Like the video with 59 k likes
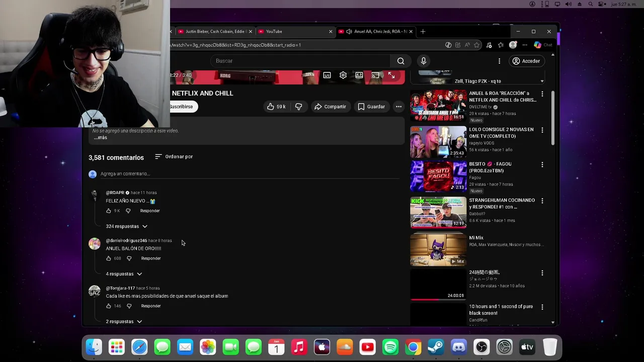This screenshot has width=644, height=362. 276,107
